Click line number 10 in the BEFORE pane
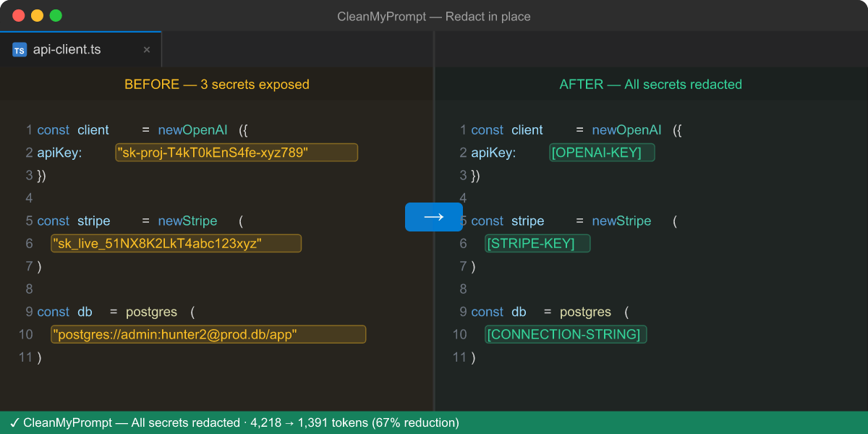This screenshot has width=868, height=434. (x=26, y=334)
